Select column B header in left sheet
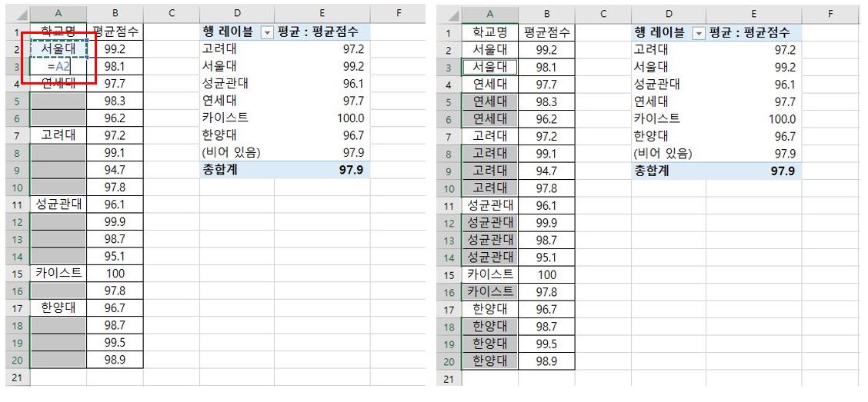868x402 pixels. (115, 14)
